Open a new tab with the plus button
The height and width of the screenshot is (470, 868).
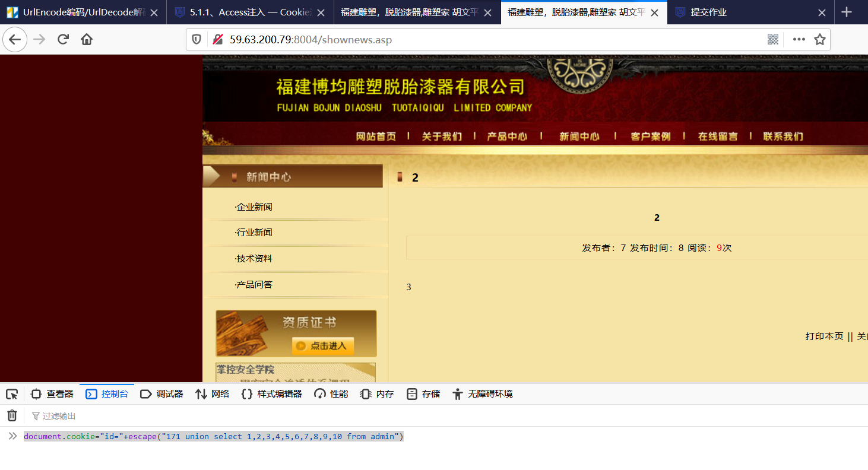pyautogui.click(x=847, y=12)
